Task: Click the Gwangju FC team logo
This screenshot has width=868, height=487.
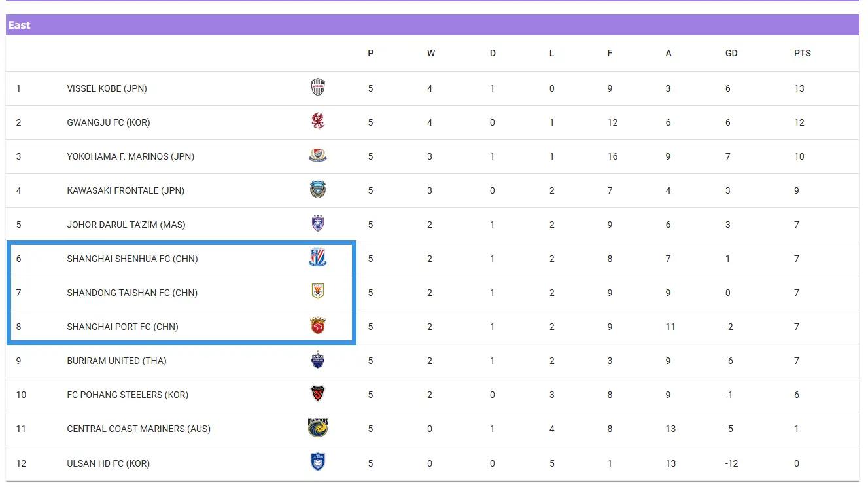Action: [x=318, y=122]
